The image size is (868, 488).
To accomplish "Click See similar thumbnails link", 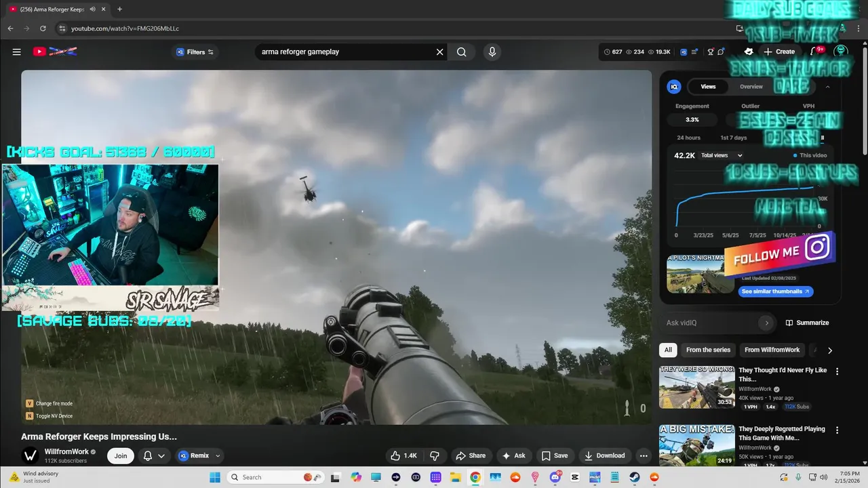I will click(x=776, y=291).
